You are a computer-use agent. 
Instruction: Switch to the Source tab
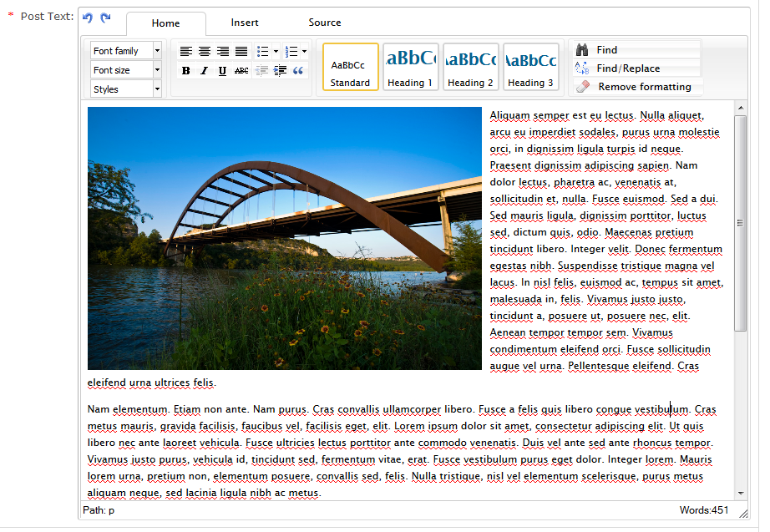(325, 23)
